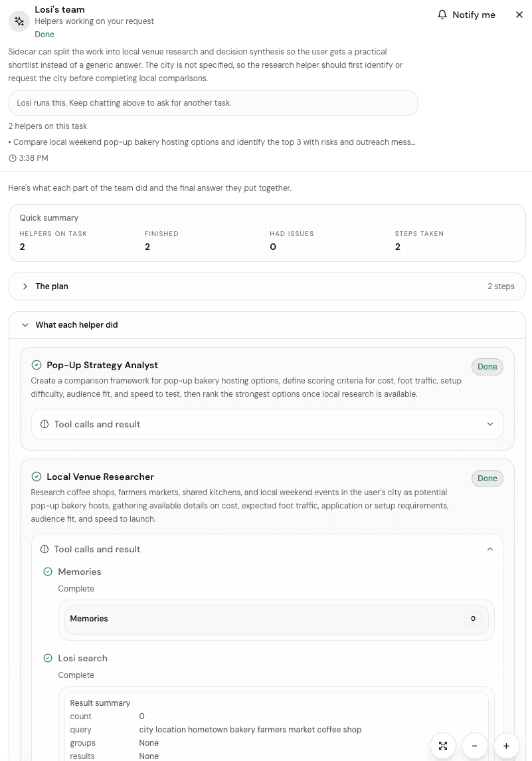The image size is (532, 761).
Task: Click the zoom out minus button
Action: point(474,746)
